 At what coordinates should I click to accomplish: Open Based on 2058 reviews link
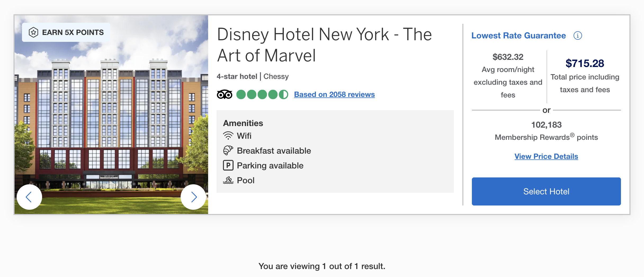[x=334, y=95]
